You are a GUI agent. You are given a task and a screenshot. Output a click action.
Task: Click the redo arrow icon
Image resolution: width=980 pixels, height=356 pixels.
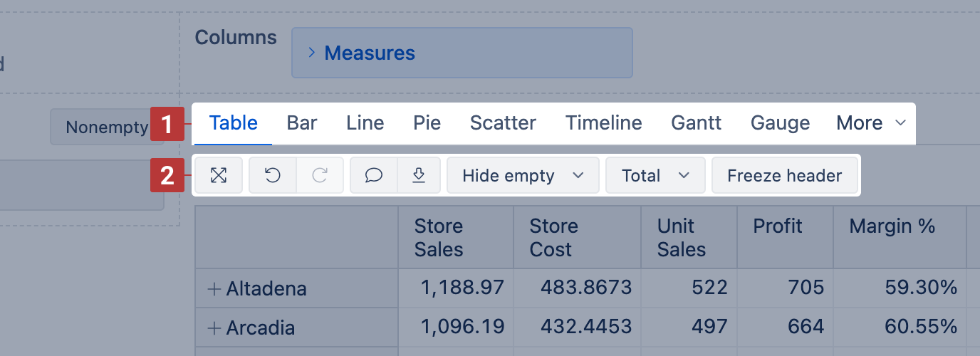(320, 176)
